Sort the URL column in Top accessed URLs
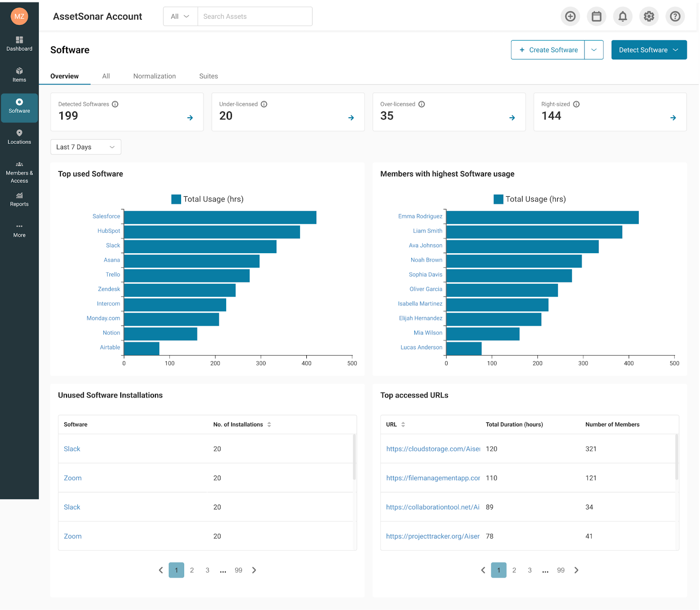The width and height of the screenshot is (700, 610). [403, 425]
